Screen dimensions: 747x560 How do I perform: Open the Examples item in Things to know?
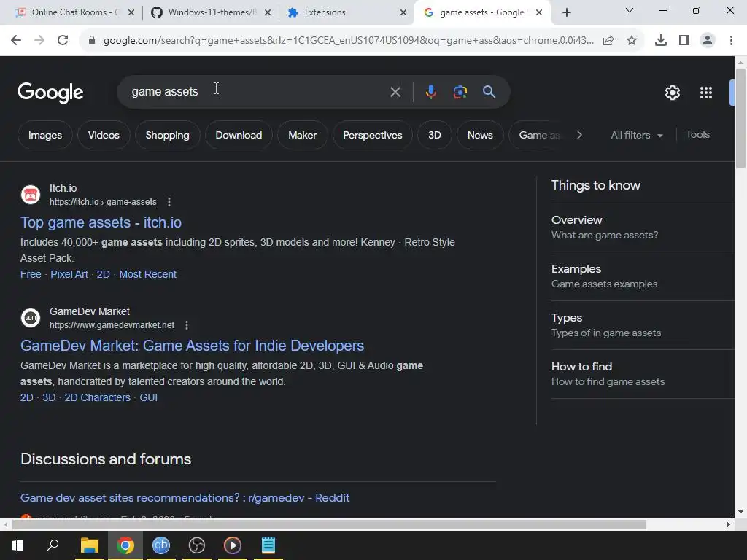tap(642, 276)
